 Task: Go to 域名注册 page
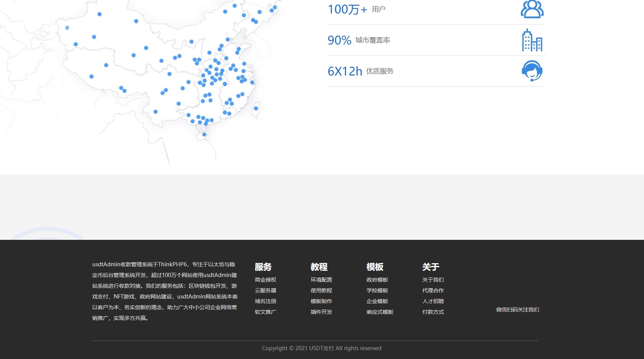click(x=266, y=301)
